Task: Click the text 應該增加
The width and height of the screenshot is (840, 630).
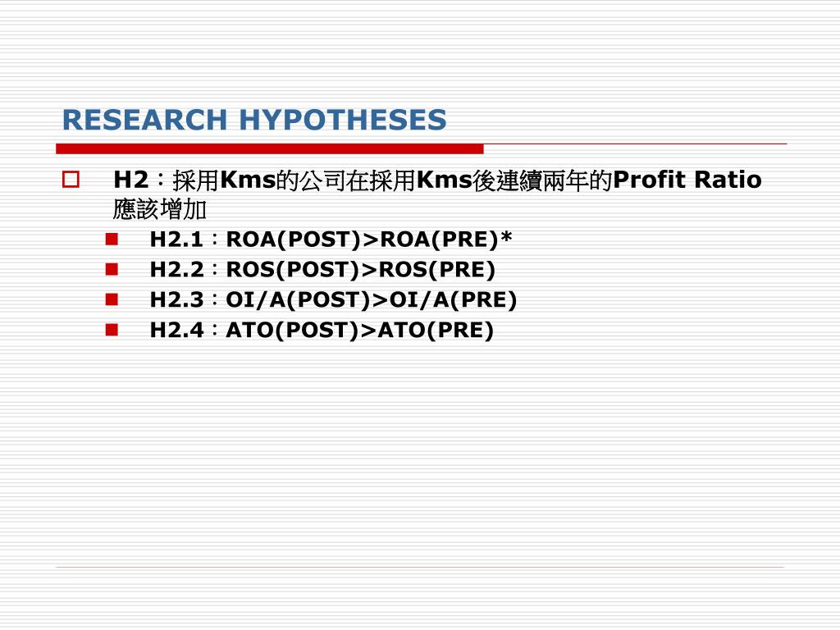Action: [160, 209]
